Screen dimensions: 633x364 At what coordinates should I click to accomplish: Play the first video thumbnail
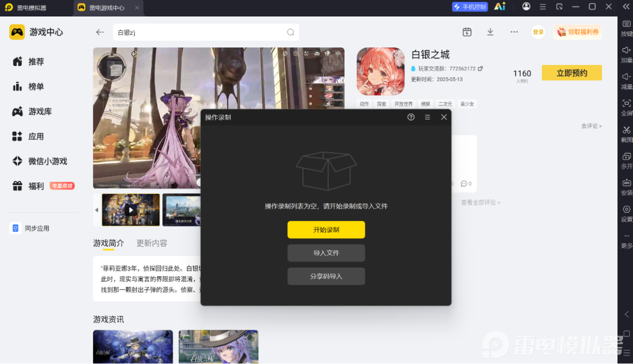[131, 210]
